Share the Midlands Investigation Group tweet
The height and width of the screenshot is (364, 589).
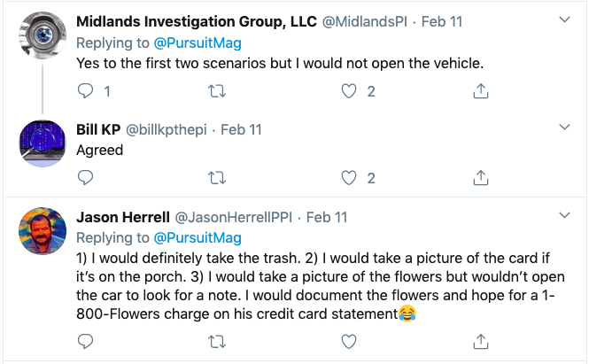(x=480, y=90)
